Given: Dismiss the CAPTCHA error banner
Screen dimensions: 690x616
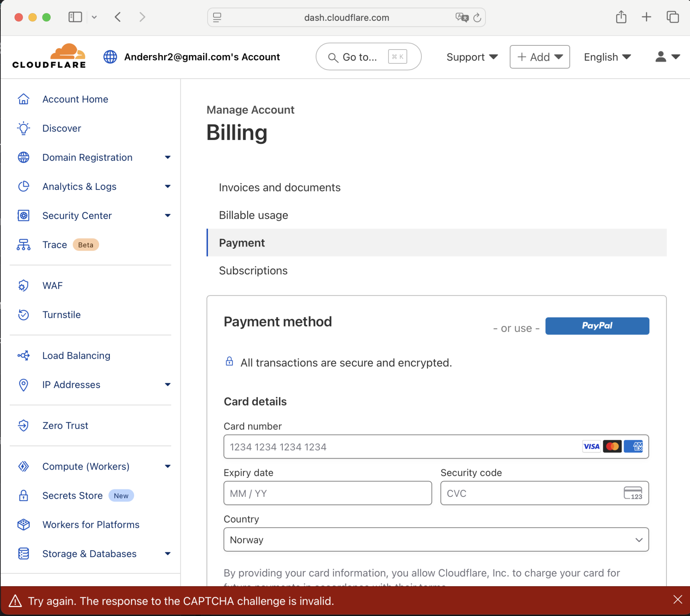Looking at the screenshot, I should pos(678,600).
